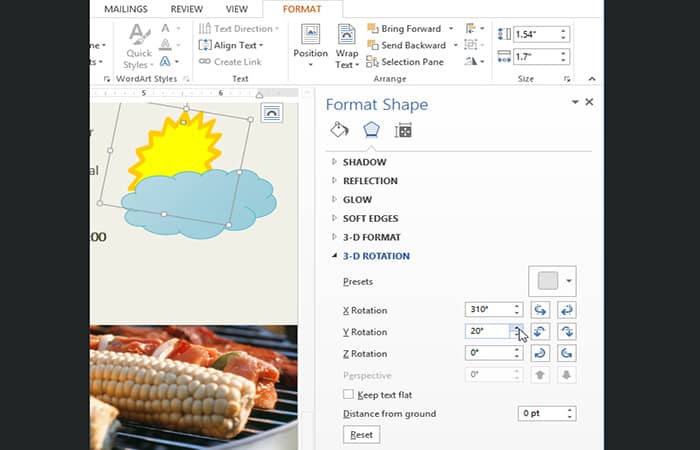The height and width of the screenshot is (450, 700).
Task: Open the Text Fill A dropdown
Action: coord(170,29)
